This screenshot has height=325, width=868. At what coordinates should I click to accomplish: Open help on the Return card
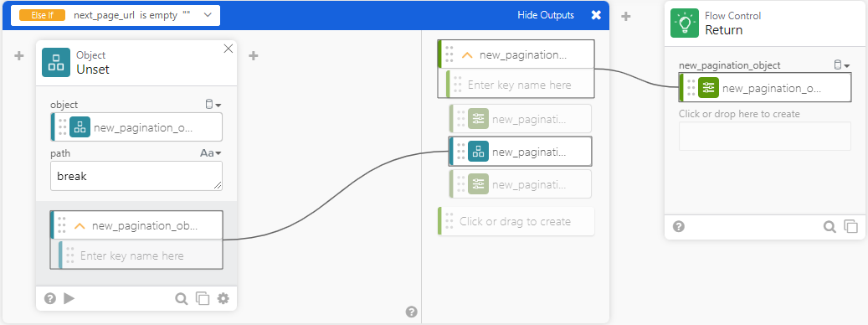point(679,226)
